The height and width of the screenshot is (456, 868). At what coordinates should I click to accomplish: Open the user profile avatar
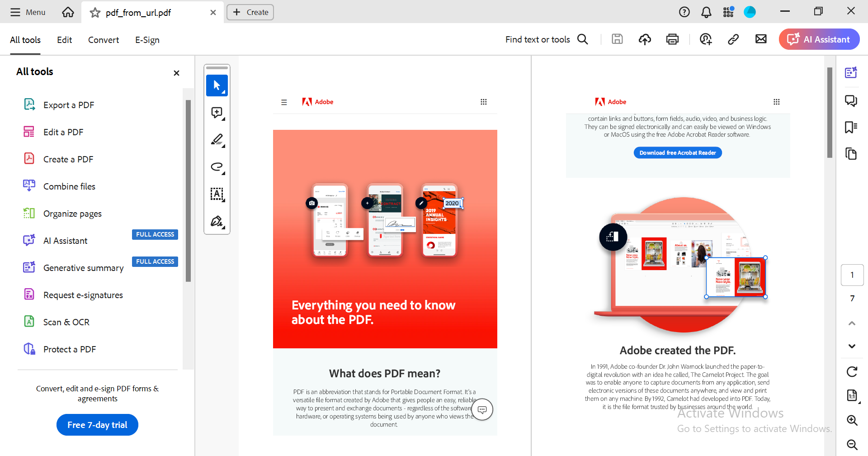750,12
